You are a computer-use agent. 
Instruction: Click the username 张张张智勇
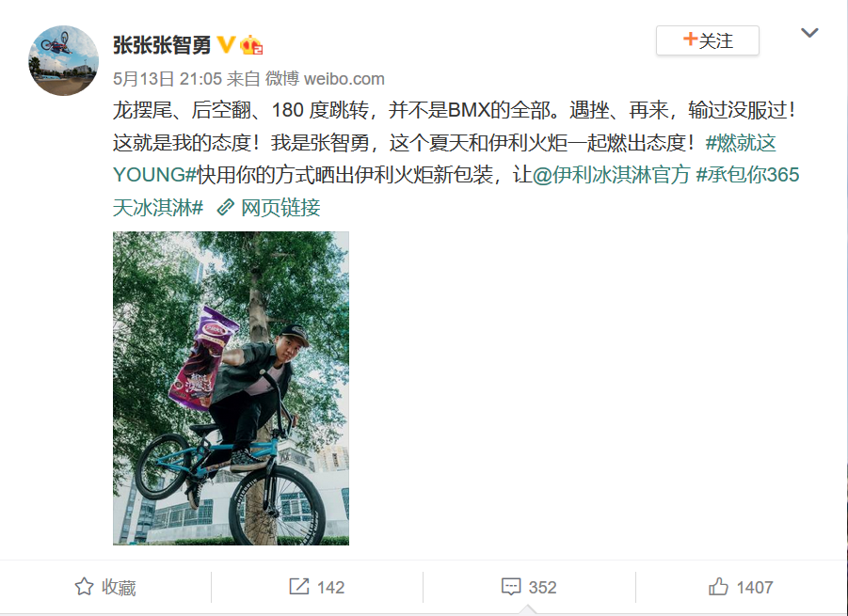point(162,45)
